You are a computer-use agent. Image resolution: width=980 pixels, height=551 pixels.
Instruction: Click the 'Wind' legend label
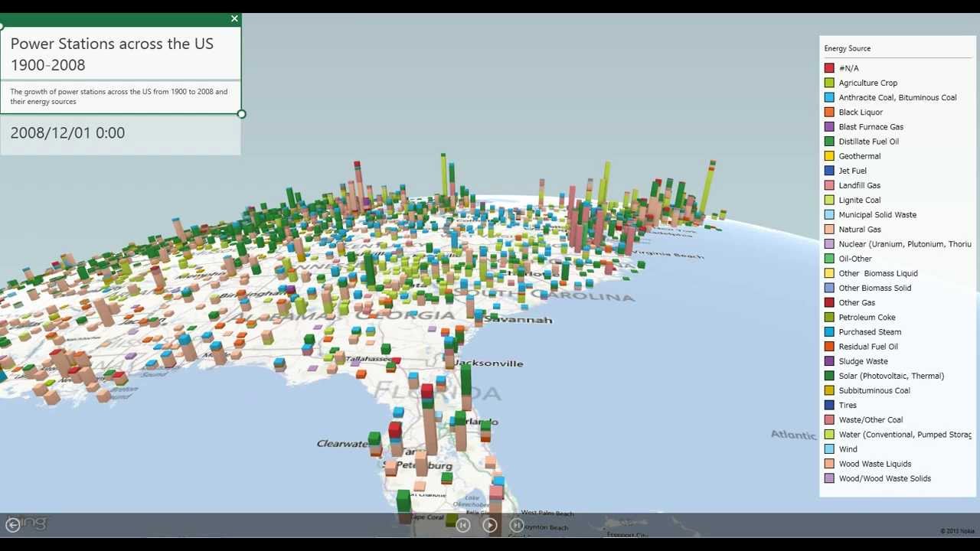click(x=848, y=449)
